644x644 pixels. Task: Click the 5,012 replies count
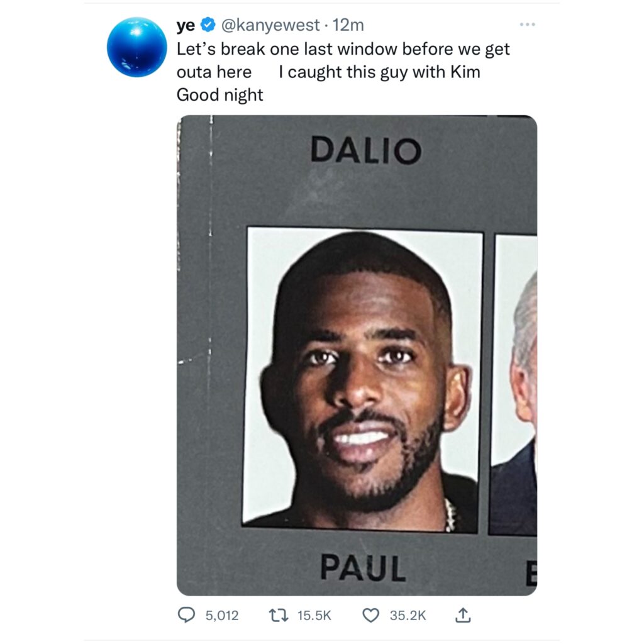click(x=222, y=615)
